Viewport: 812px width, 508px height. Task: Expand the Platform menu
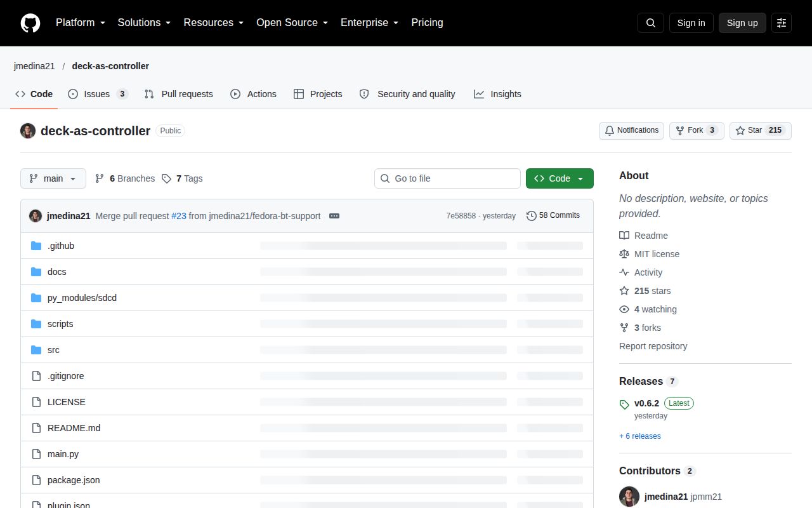80,23
